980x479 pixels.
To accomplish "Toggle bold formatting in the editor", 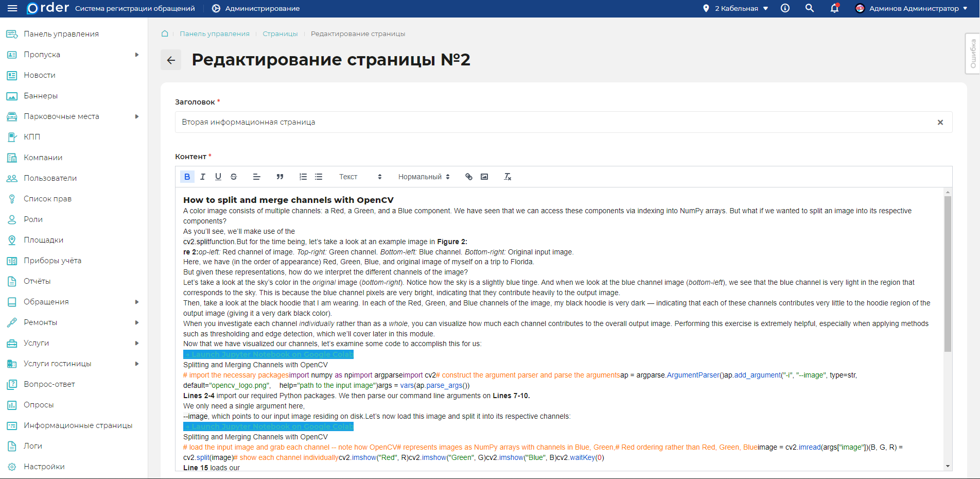I will click(187, 176).
